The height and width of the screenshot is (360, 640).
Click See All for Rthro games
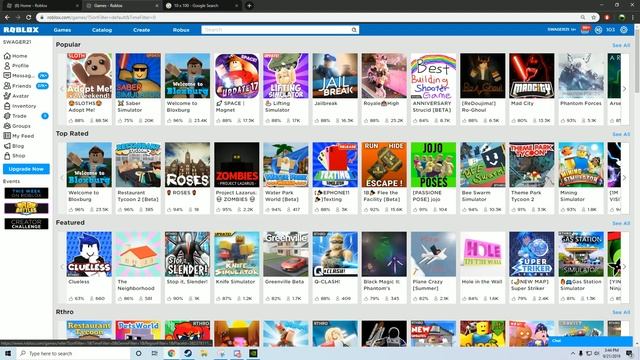(x=621, y=312)
